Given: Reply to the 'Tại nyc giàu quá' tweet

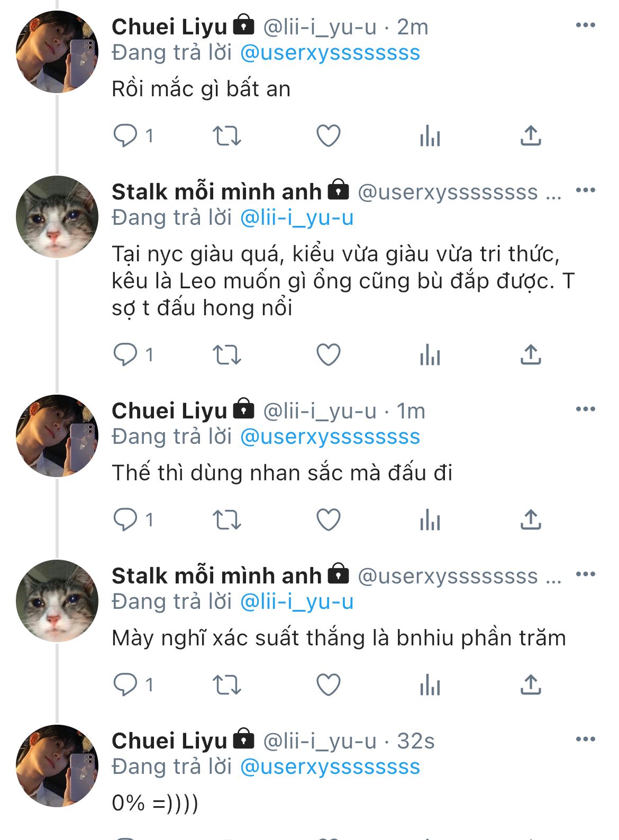Looking at the screenshot, I should [x=125, y=355].
